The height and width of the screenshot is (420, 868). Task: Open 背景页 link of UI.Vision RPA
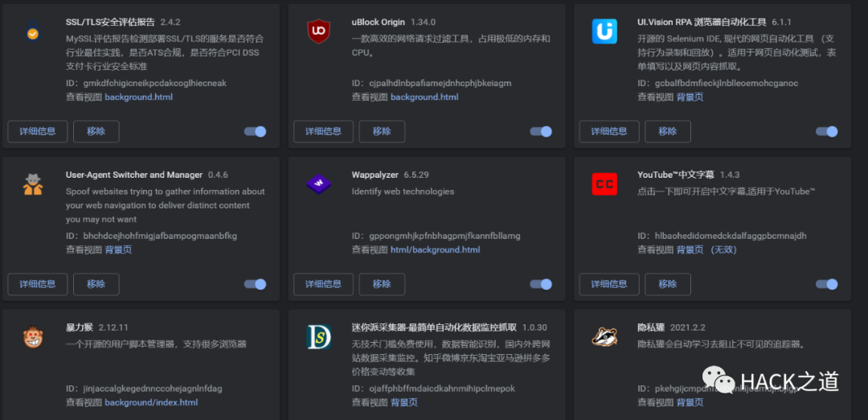click(x=690, y=97)
